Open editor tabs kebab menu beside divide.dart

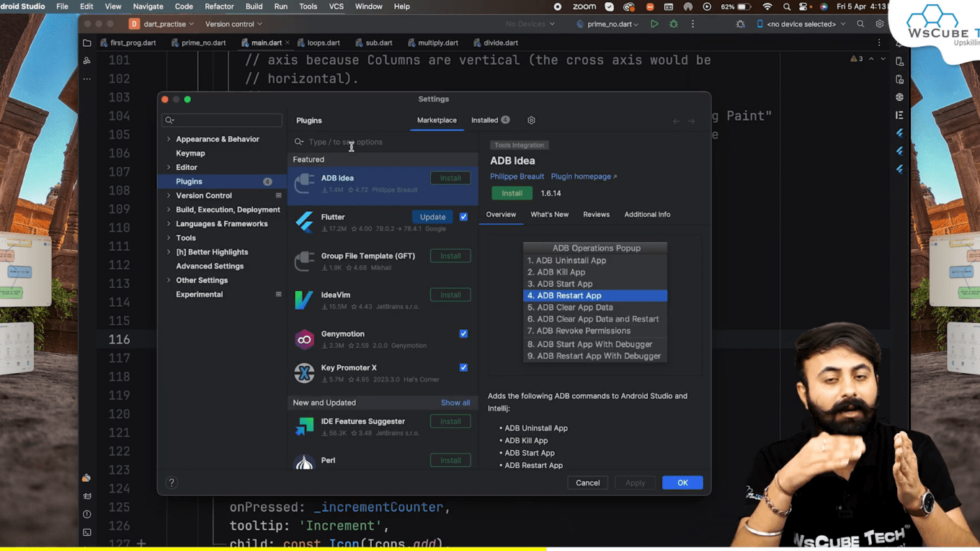[879, 42]
